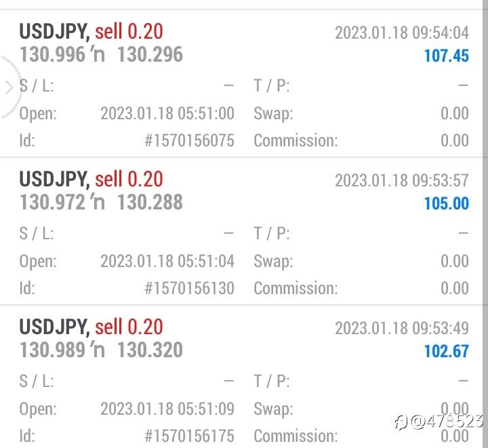This screenshot has width=488, height=448.
Task: Click the @478523 watermark logo
Action: pos(439,422)
